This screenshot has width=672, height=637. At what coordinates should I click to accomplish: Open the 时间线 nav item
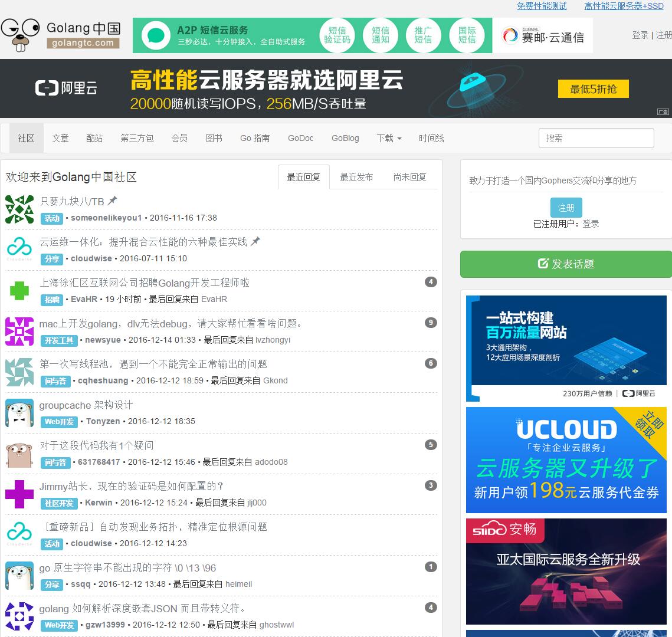coord(431,138)
